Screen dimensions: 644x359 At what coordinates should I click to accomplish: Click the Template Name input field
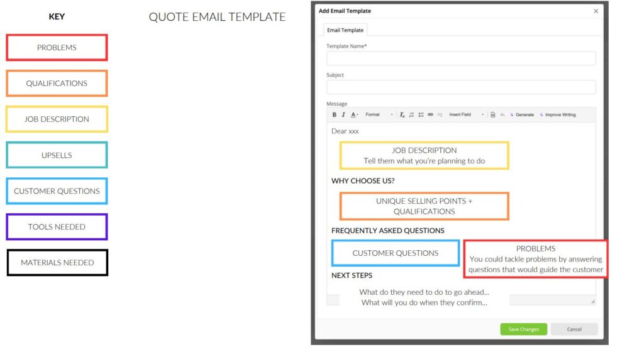coord(461,58)
